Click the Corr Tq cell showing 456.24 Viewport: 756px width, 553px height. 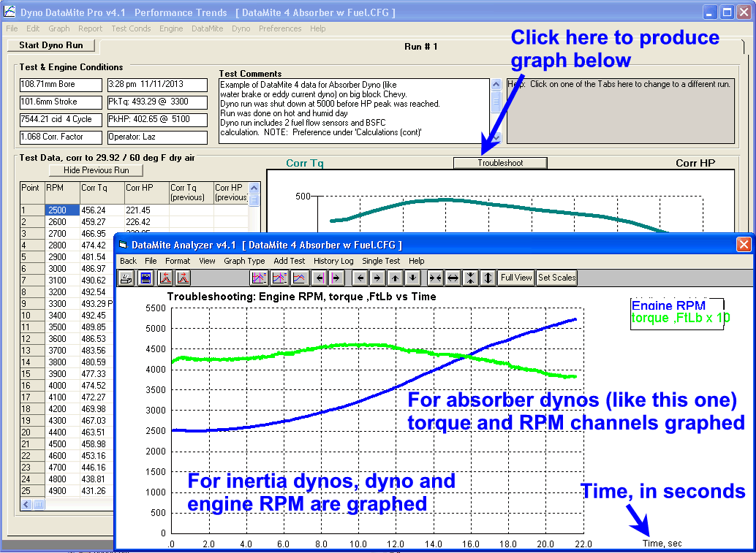click(102, 210)
